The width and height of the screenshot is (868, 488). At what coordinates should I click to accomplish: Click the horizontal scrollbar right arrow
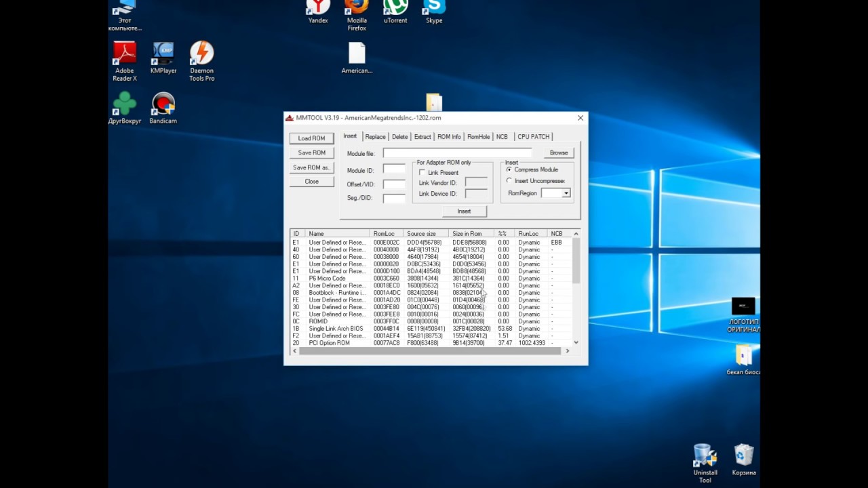pyautogui.click(x=568, y=351)
